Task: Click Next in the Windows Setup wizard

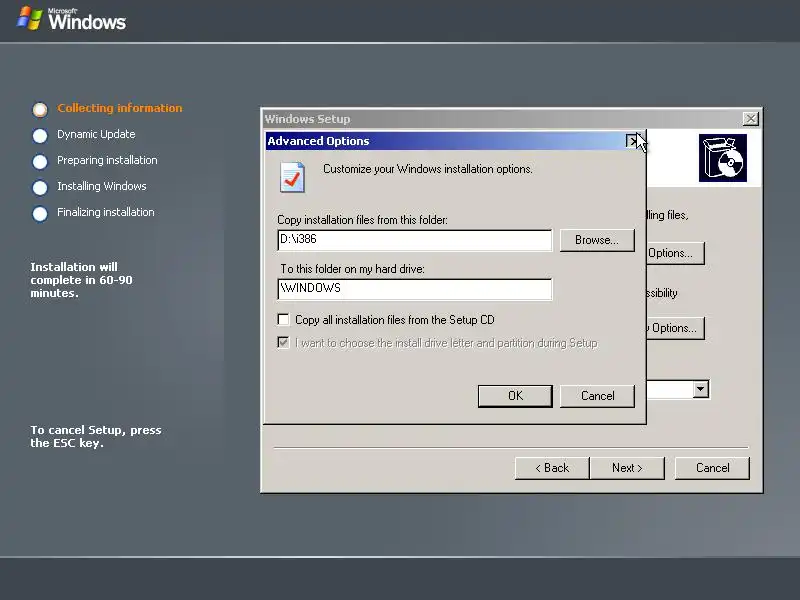Action: (x=627, y=468)
